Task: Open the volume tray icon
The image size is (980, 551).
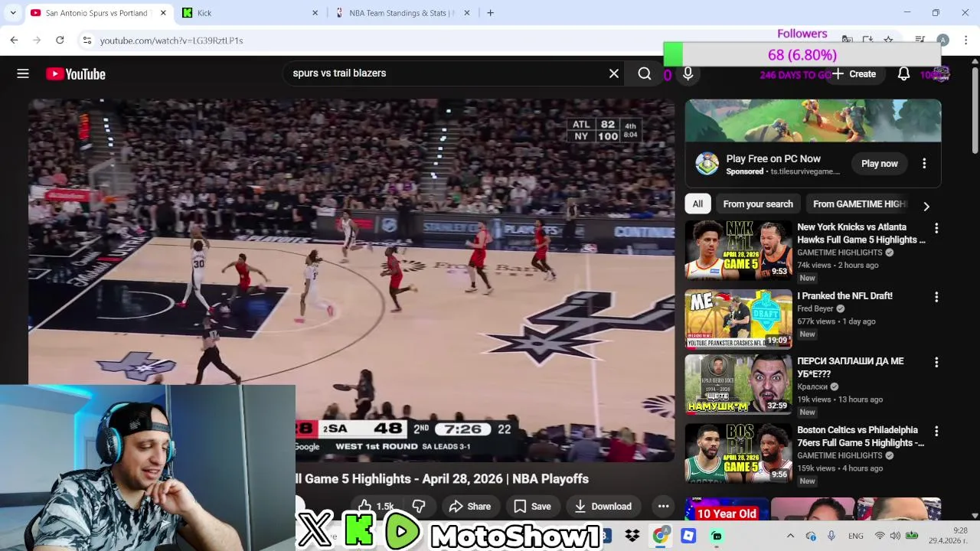Action: click(895, 536)
